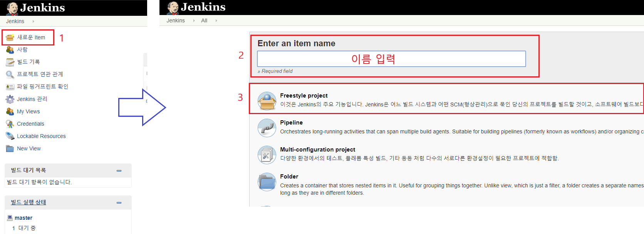Open the 빌드 기록 link
Screen dimensions: 644x234
tap(29, 62)
